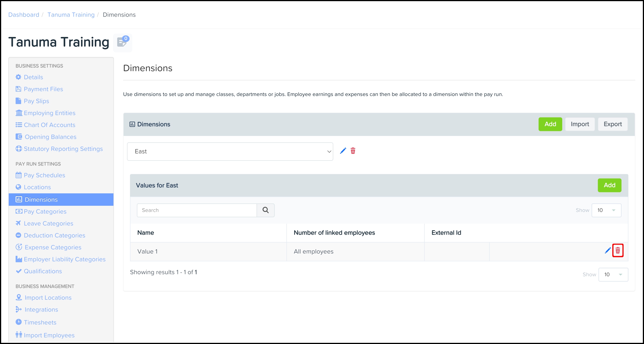Click the gear icon next to Details

18,77
